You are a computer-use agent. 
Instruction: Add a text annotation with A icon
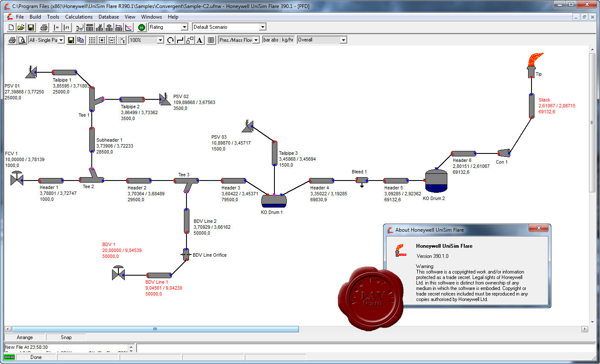200,40
